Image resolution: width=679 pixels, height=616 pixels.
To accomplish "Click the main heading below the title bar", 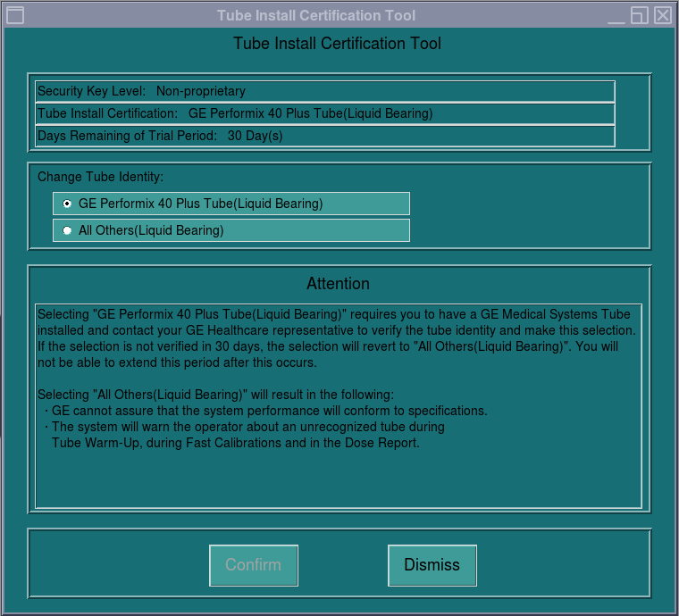I will 337,44.
